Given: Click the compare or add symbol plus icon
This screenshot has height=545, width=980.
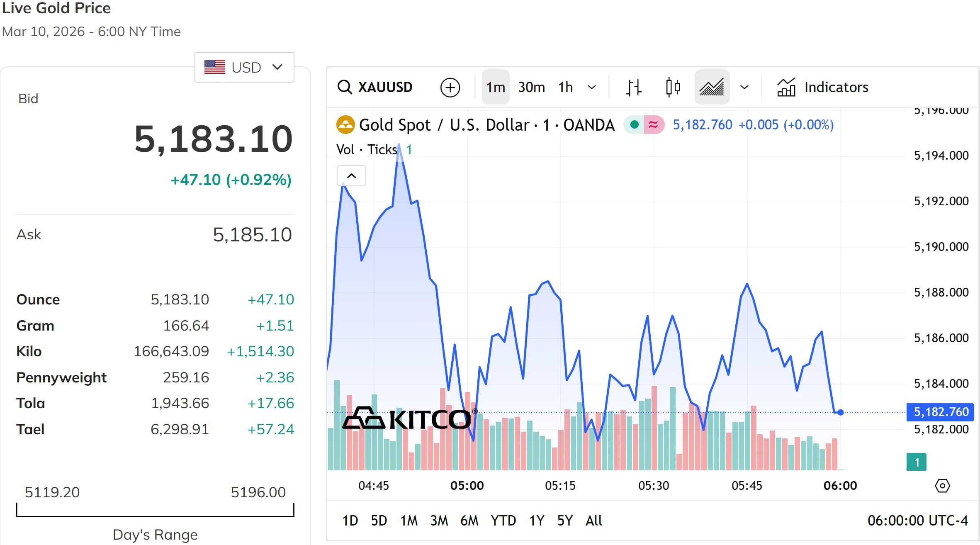Looking at the screenshot, I should tap(450, 88).
